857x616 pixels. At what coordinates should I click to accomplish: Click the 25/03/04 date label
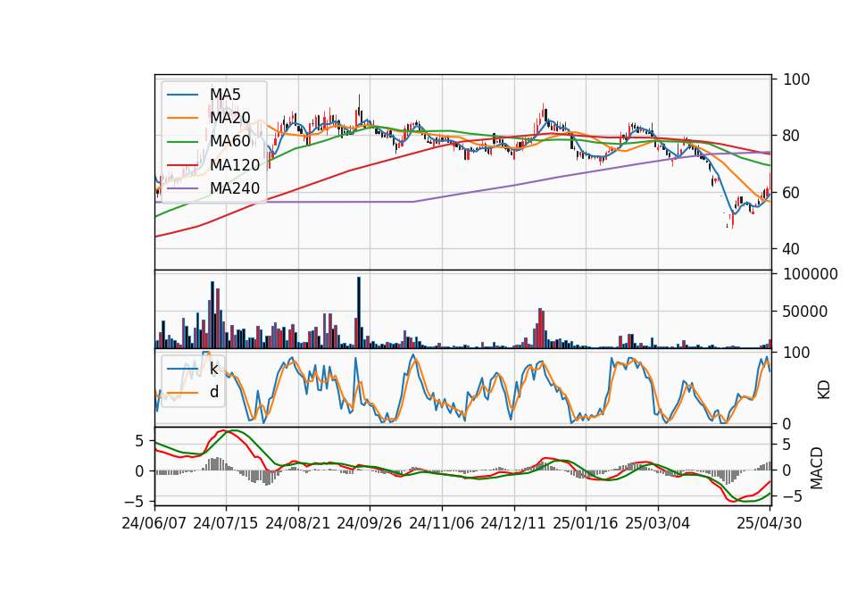(658, 523)
